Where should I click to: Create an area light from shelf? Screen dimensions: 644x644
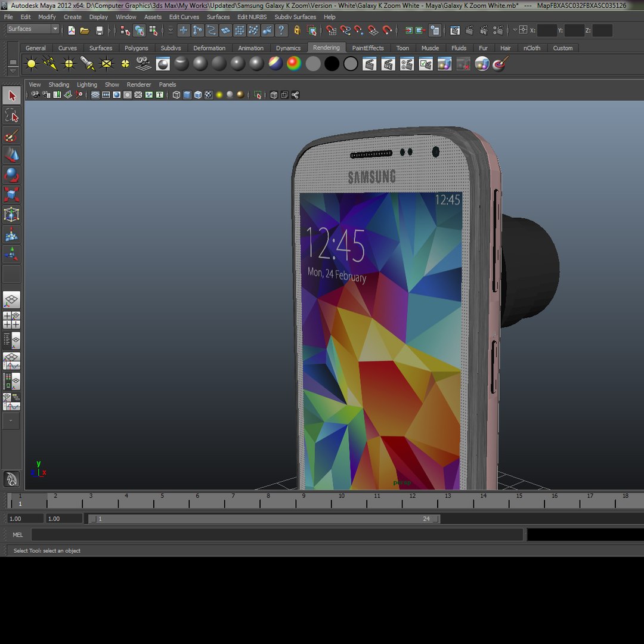[106, 64]
